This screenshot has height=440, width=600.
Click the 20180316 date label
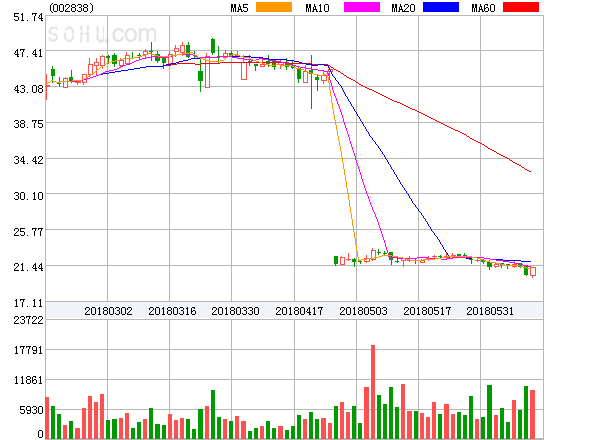(172, 311)
